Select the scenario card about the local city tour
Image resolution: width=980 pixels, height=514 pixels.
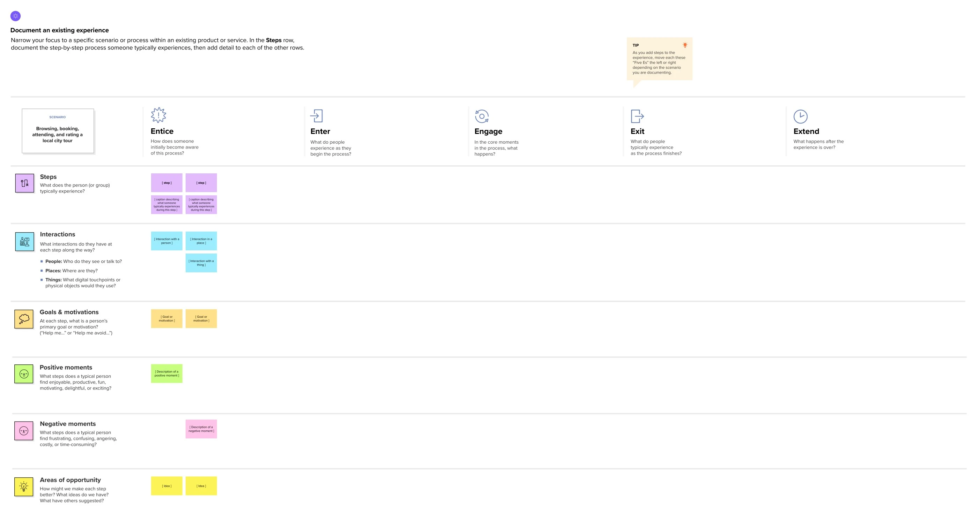tap(58, 131)
